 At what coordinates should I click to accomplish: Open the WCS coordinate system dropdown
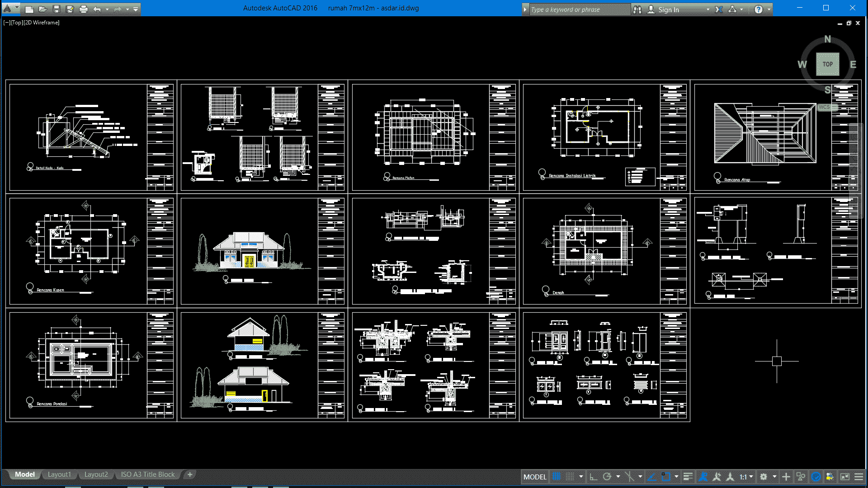(827, 107)
